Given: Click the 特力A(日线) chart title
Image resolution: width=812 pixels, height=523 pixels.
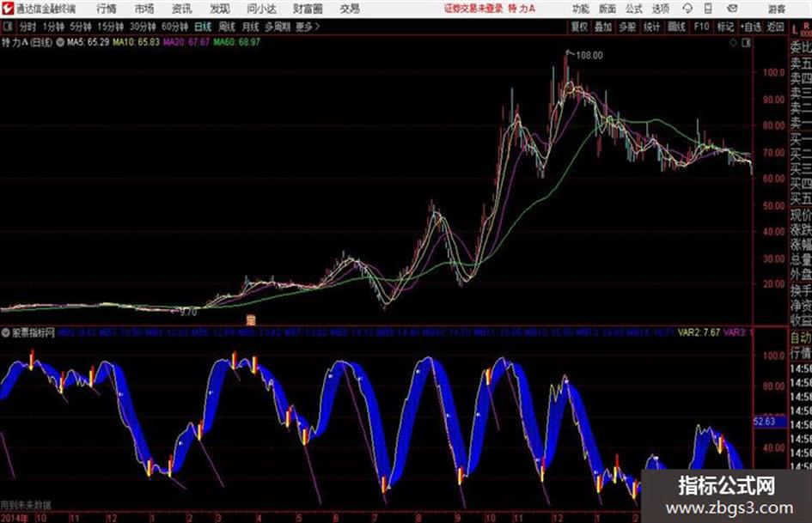Looking at the screenshot, I should coord(27,42).
